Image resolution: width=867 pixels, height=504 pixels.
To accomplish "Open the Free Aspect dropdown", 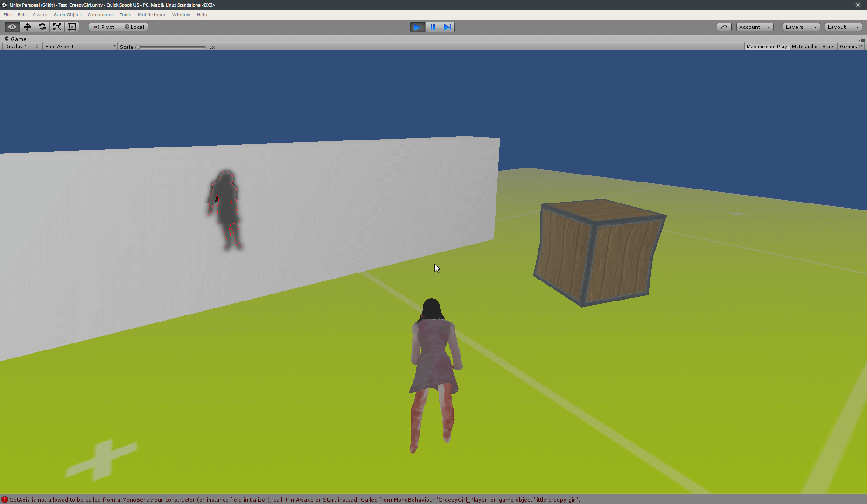I will tap(80, 47).
